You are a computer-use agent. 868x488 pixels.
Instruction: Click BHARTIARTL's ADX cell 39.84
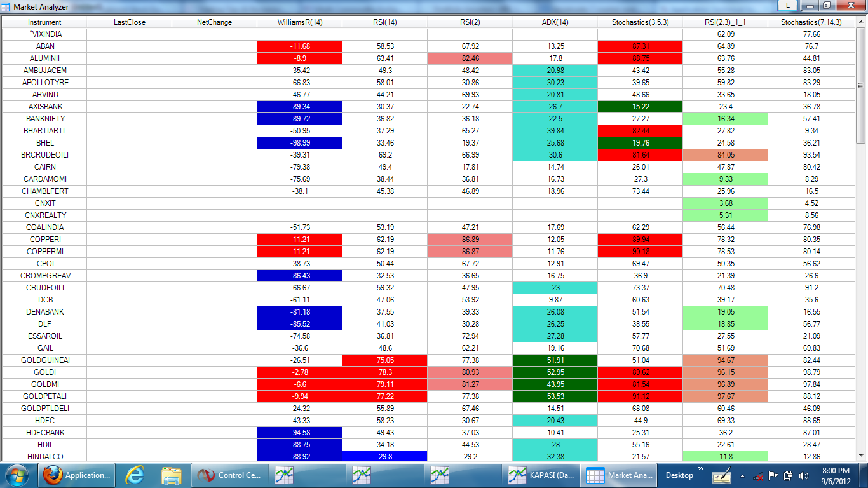tap(555, 131)
